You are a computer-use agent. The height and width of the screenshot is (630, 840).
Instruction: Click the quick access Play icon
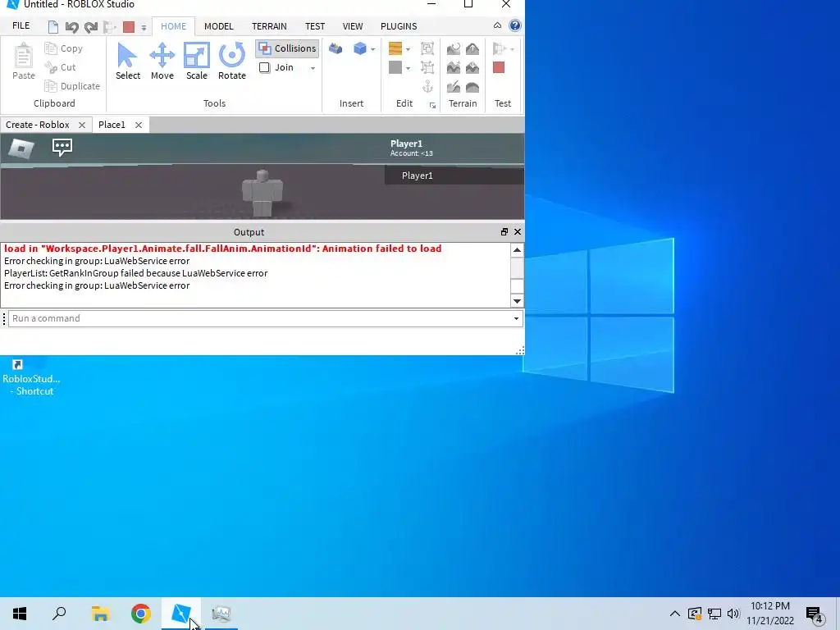pyautogui.click(x=109, y=27)
